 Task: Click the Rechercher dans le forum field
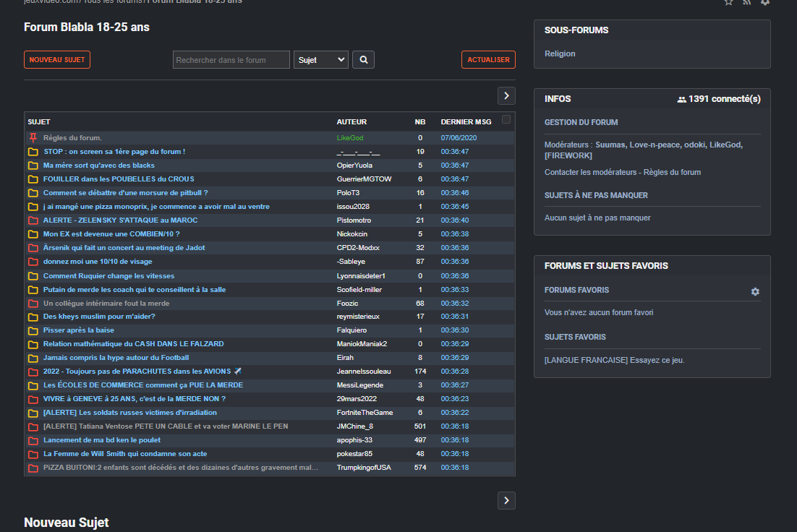231,60
